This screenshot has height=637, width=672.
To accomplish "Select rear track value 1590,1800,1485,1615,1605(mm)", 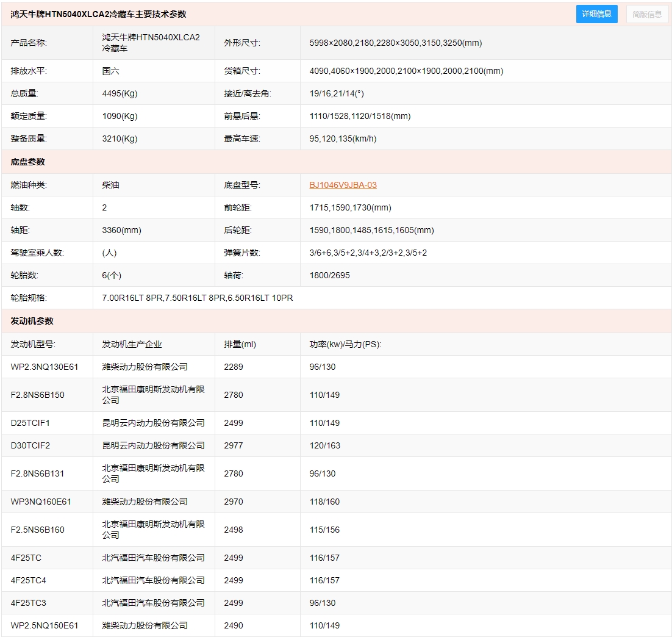I will pos(371,230).
